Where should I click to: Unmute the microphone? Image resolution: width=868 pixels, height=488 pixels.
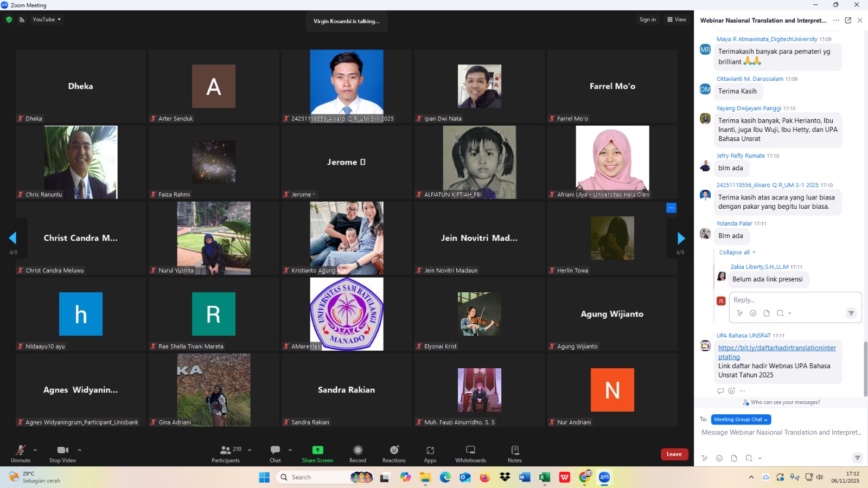pyautogui.click(x=21, y=453)
